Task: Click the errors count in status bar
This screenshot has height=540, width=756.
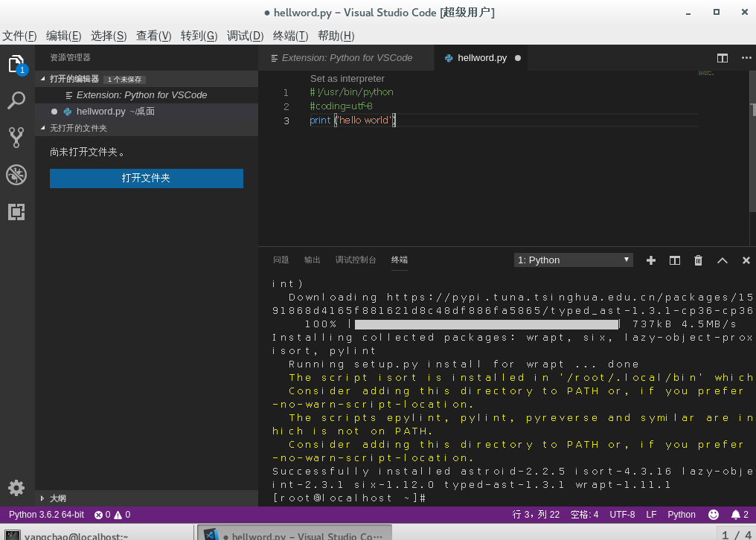Action: coord(102,515)
